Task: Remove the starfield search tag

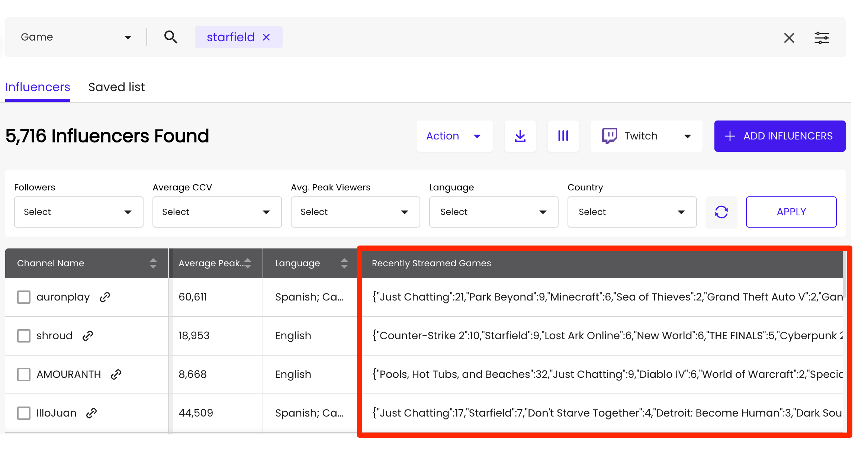Action: pyautogui.click(x=266, y=37)
